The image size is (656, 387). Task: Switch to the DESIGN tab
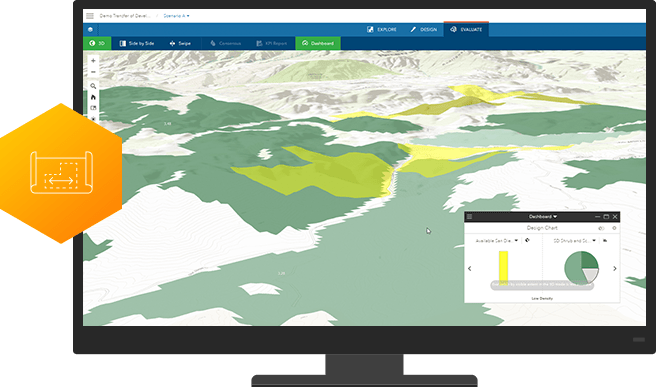tap(423, 29)
